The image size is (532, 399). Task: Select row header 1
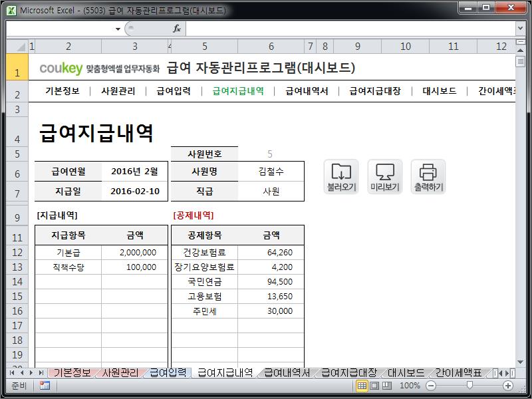[17, 67]
